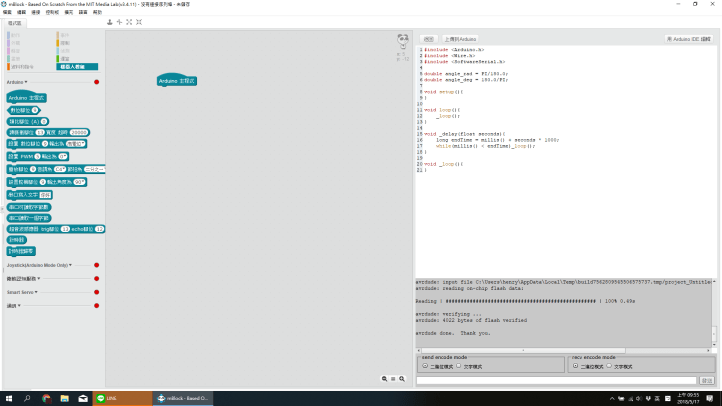The height and width of the screenshot is (406, 722).
Task: Switch to the scripts tab in left panel
Action: pos(14,21)
